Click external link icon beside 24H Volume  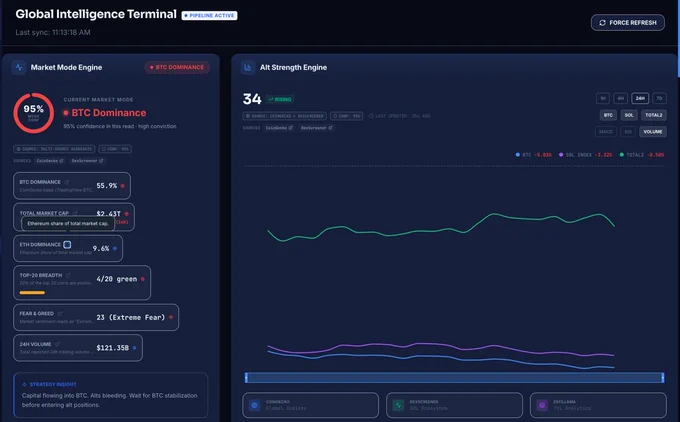pos(57,344)
